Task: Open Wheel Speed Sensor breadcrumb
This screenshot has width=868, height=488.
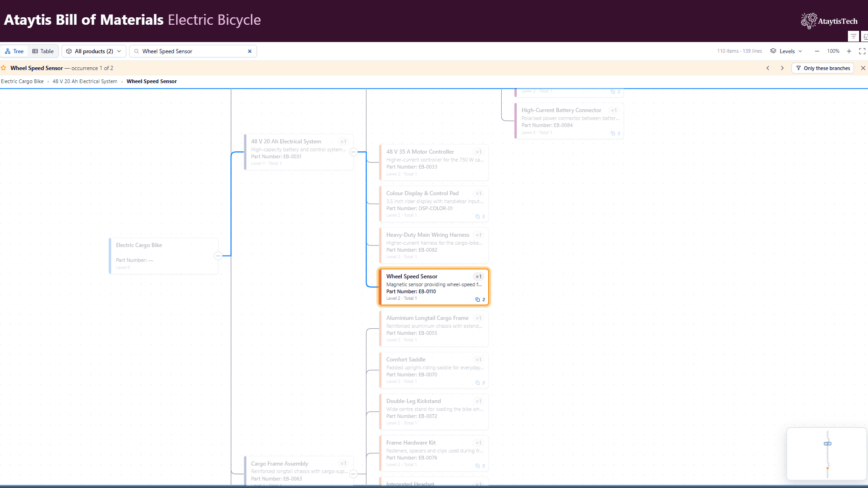Action: 152,81
